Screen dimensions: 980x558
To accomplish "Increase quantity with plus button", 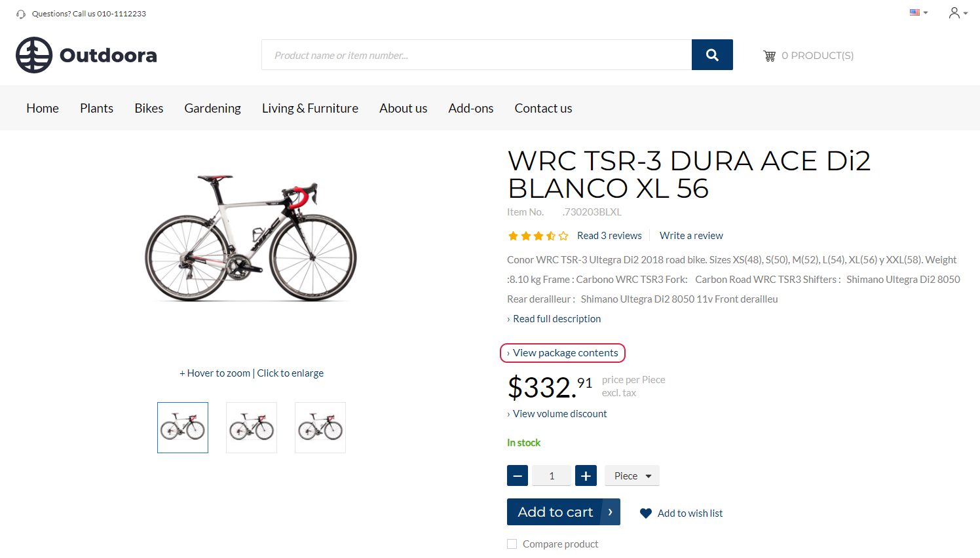I will pos(586,476).
